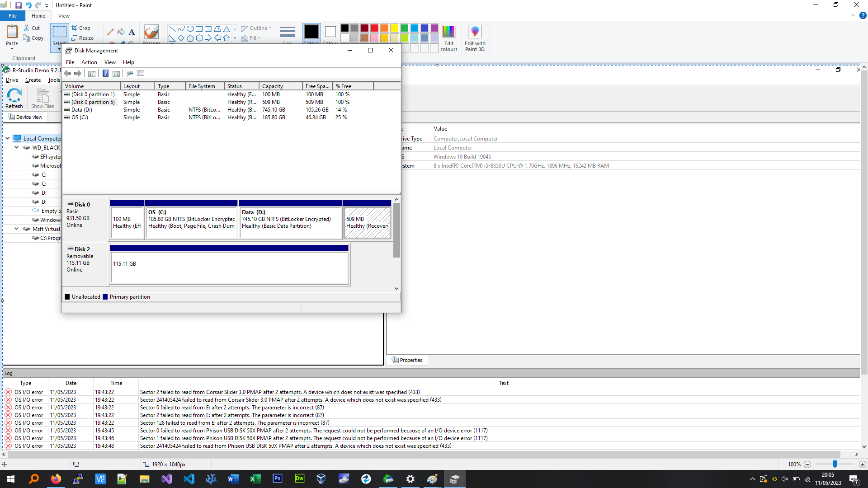Click the blue Help icon in Disk Management toolbar
This screenshot has width=868, height=488.
pos(105,73)
